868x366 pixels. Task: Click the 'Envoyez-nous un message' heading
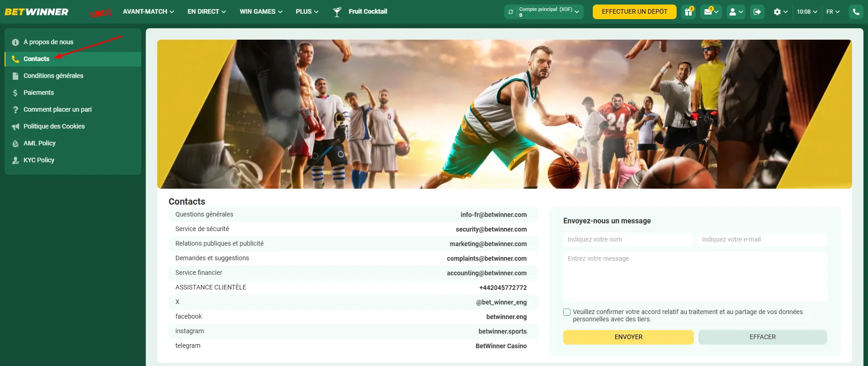pos(607,221)
